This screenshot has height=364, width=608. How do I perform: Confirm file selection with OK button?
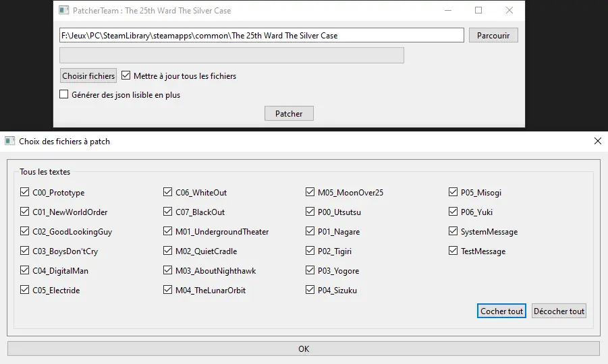[x=304, y=348]
